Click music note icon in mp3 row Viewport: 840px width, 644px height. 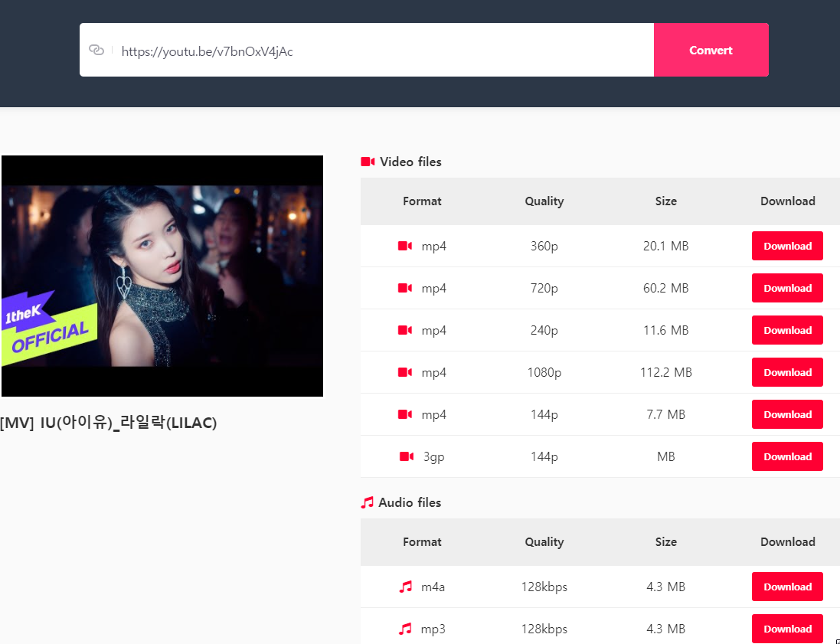click(406, 629)
